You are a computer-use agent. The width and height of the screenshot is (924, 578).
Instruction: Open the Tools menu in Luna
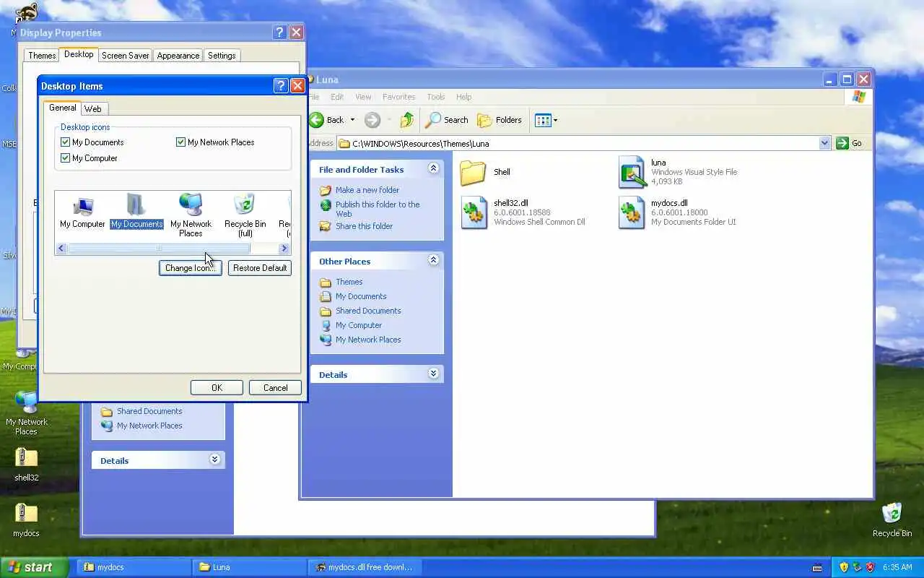[x=436, y=97]
